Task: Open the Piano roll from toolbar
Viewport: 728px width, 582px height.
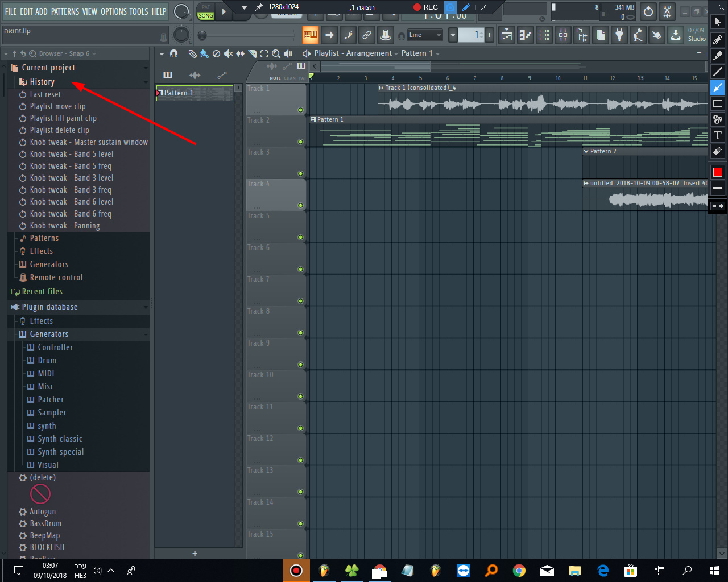Action: coord(526,35)
